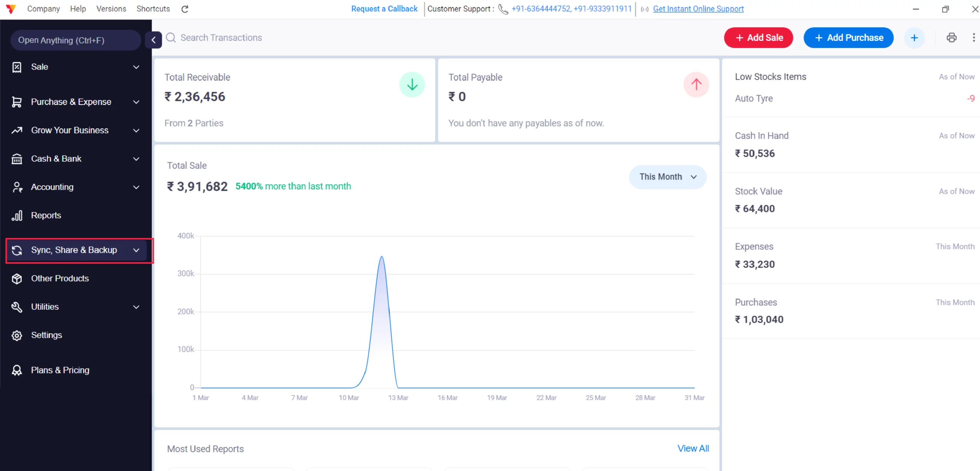This screenshot has height=471, width=980.
Task: Open the Shortcuts menu
Action: click(x=153, y=9)
